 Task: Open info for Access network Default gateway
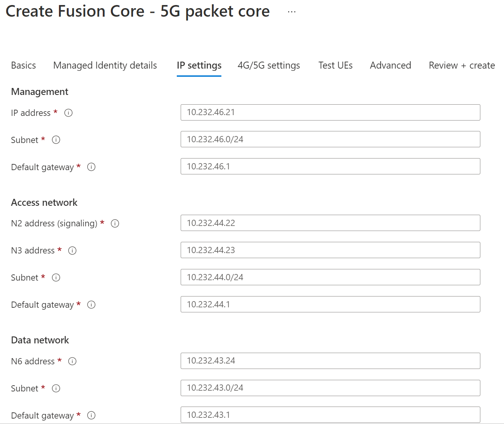coord(91,305)
